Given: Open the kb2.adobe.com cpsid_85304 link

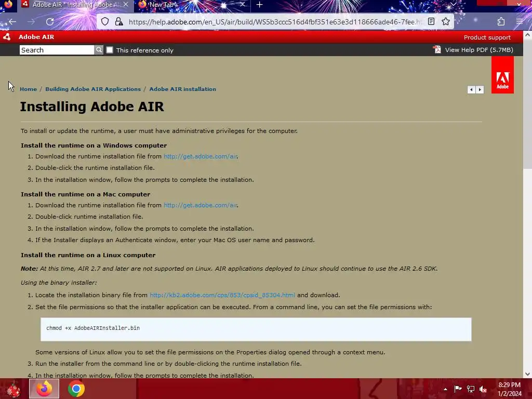Looking at the screenshot, I should point(222,295).
